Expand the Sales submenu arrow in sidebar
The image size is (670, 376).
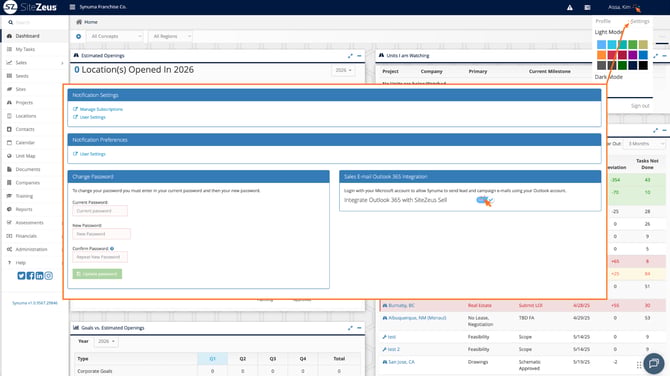[x=62, y=63]
